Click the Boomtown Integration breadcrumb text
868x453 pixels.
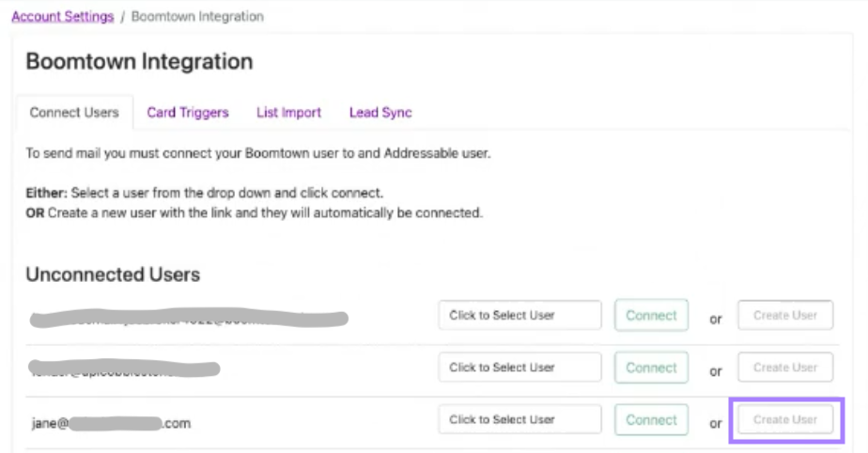[197, 17]
